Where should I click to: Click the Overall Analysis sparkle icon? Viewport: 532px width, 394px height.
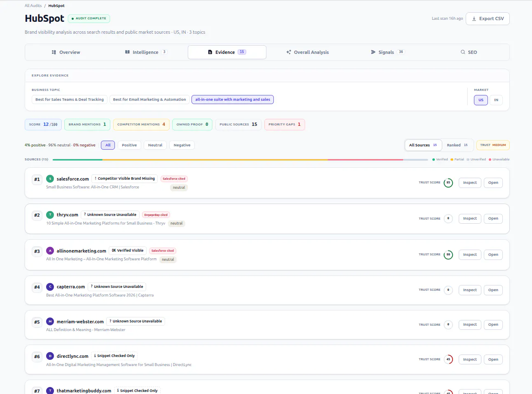289,52
